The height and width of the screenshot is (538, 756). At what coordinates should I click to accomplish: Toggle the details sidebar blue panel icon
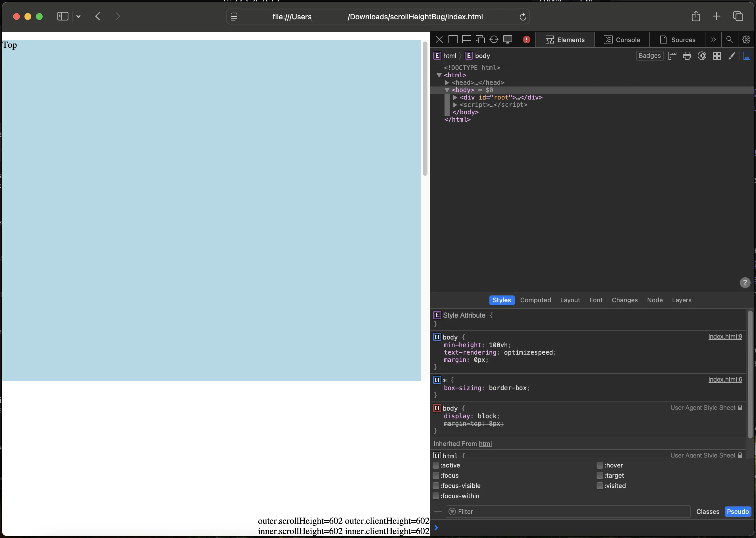pyautogui.click(x=747, y=56)
